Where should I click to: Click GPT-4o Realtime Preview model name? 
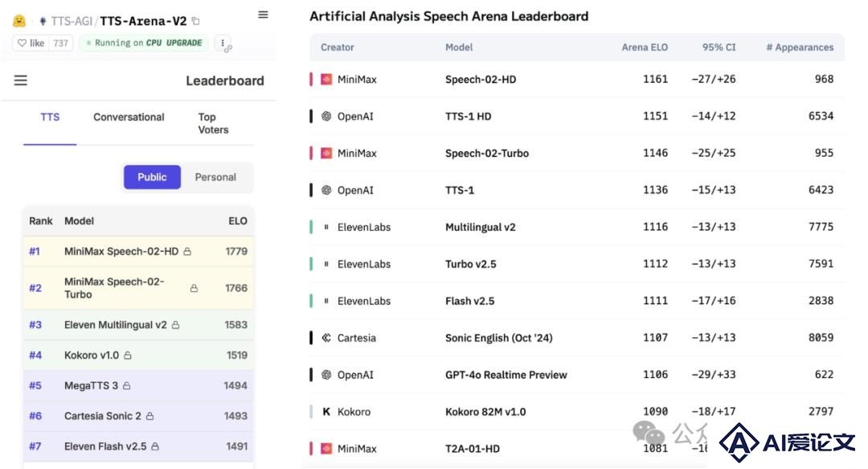point(506,375)
